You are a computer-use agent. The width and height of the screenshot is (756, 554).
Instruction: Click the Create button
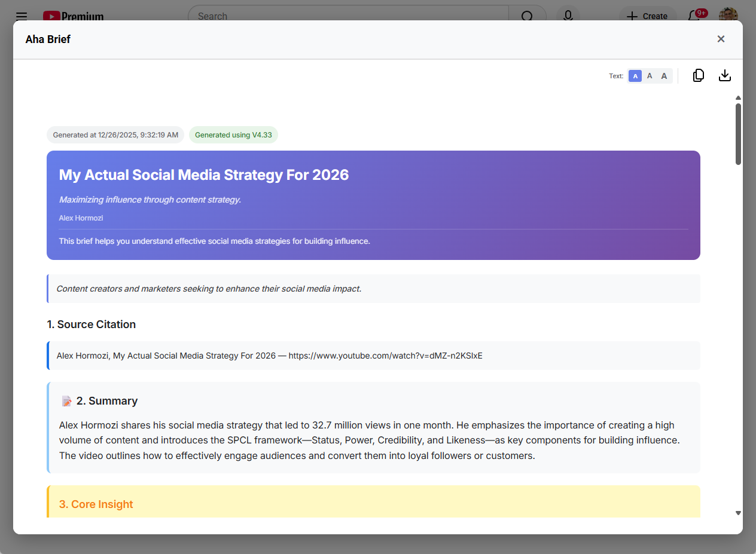coord(648,16)
